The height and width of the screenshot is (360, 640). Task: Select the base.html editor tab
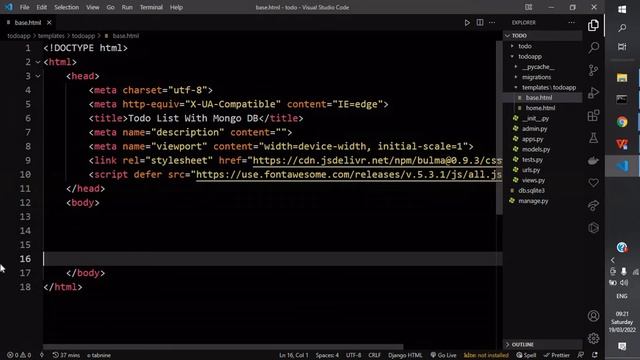click(x=28, y=22)
